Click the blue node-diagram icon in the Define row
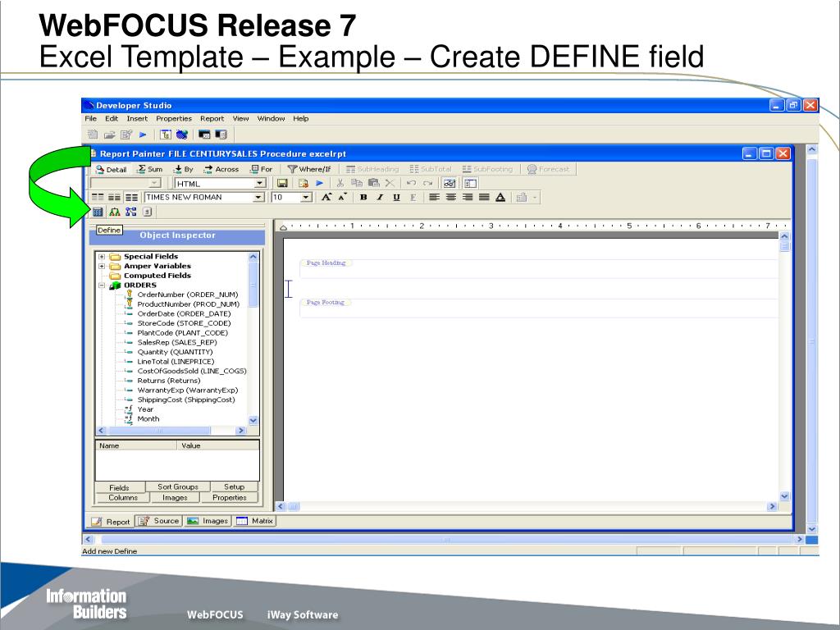Image resolution: width=840 pixels, height=630 pixels. [x=131, y=212]
